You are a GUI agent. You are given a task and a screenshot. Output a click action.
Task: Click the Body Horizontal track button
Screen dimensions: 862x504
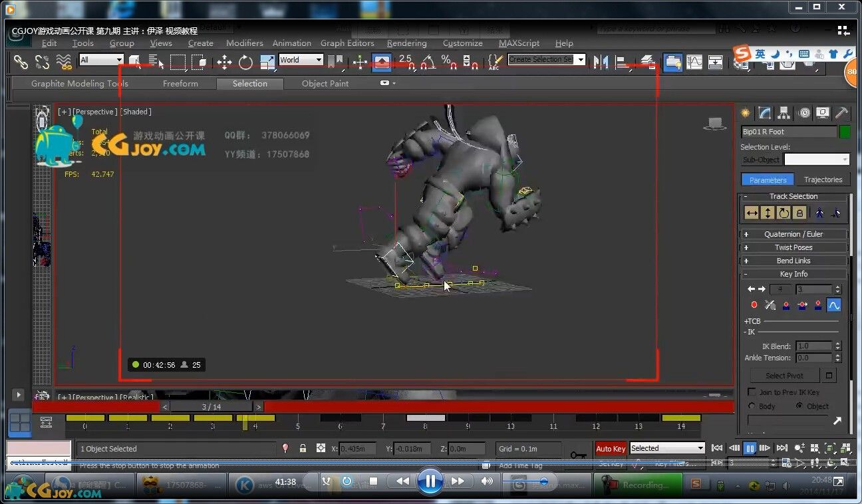752,213
